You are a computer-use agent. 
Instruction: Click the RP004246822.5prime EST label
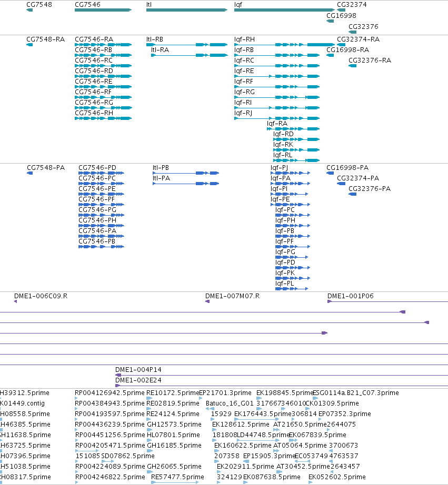[110, 477]
